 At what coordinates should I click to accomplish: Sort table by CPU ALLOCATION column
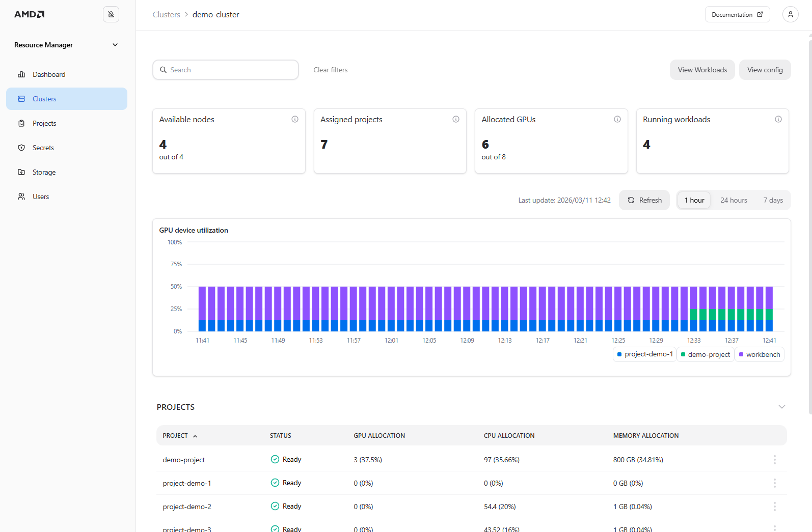coord(509,436)
